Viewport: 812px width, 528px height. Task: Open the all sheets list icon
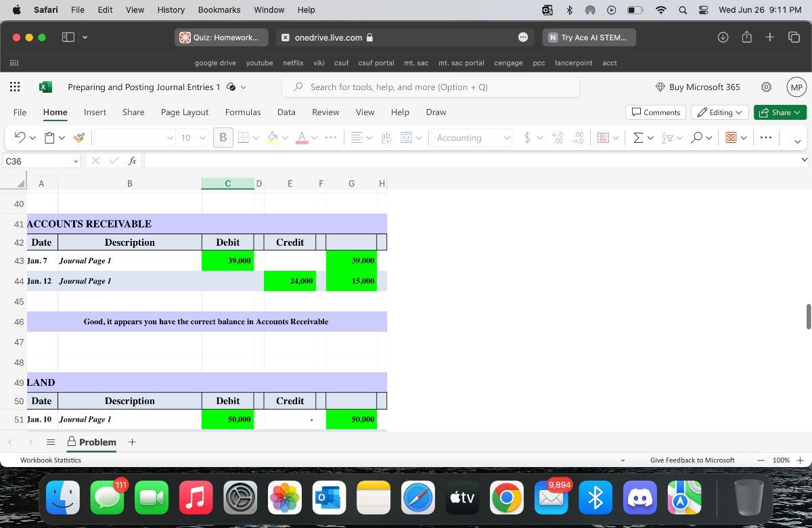point(50,442)
